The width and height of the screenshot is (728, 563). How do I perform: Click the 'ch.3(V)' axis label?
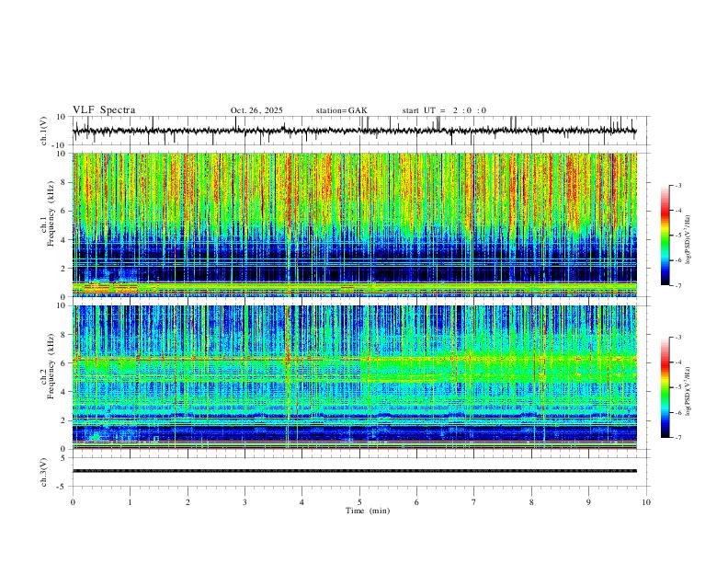pos(44,473)
